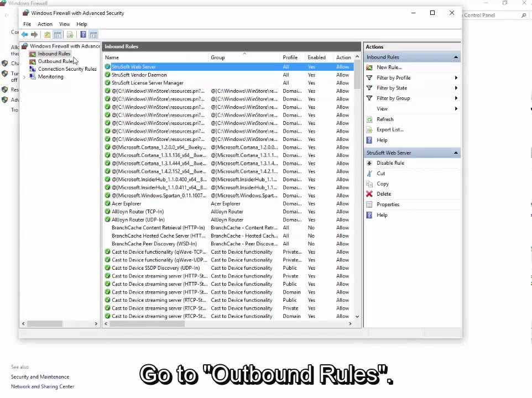Expand the Monitoring node chevron

(24, 77)
